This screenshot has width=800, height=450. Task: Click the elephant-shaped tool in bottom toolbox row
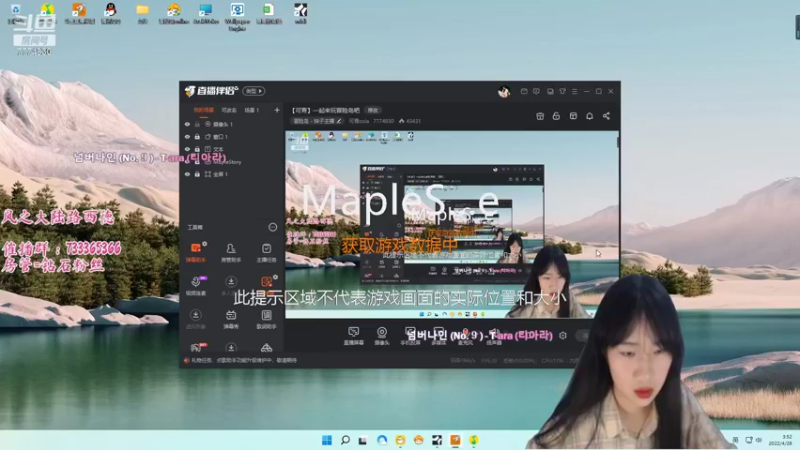(x=196, y=348)
